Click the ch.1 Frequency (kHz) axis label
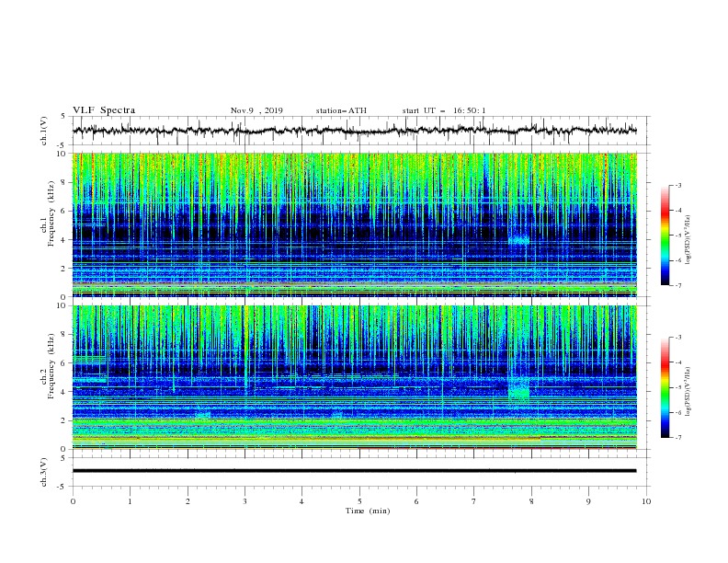This screenshot has height=563, width=728. tap(48, 212)
